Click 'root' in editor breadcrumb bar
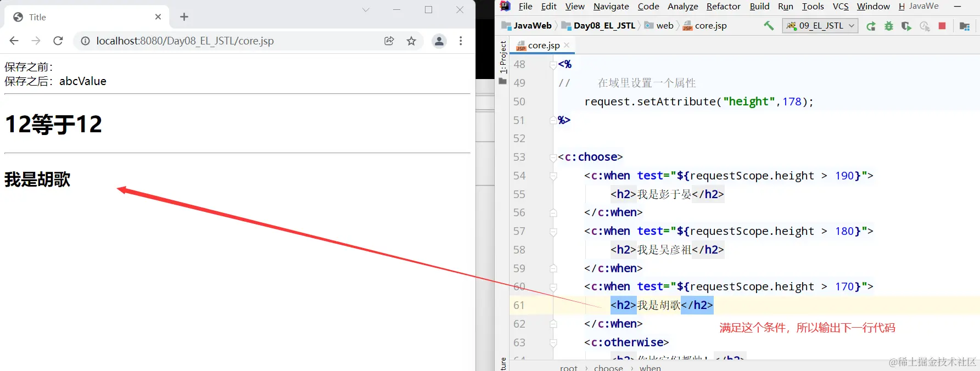 click(569, 367)
